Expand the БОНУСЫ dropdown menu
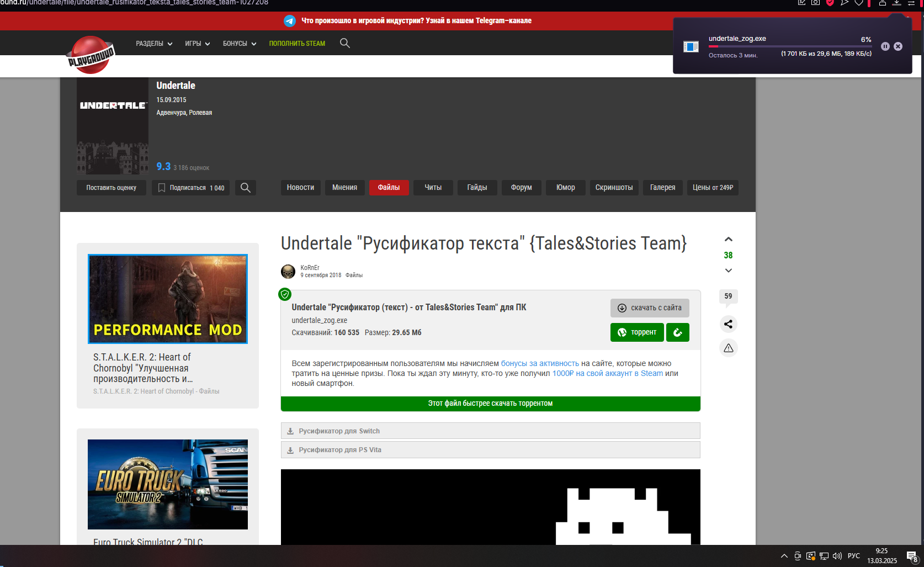Image resolution: width=924 pixels, height=567 pixels. [240, 44]
